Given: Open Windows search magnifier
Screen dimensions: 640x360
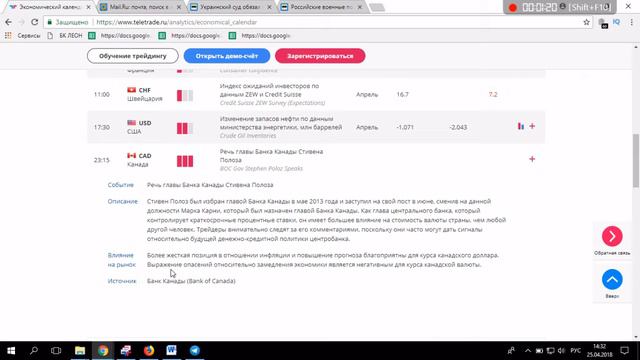Looking at the screenshot, I should 34,351.
